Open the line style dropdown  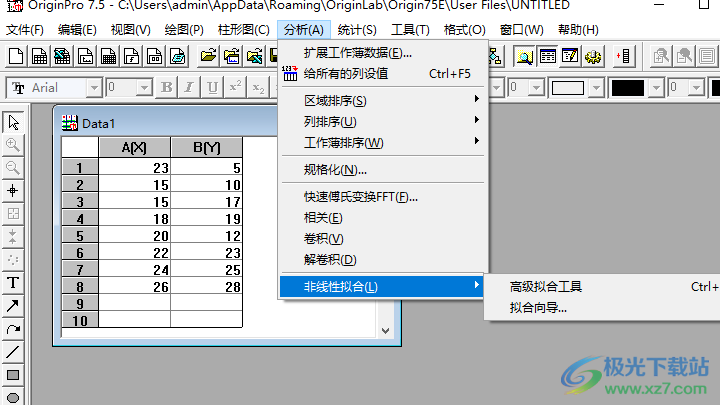[596, 87]
